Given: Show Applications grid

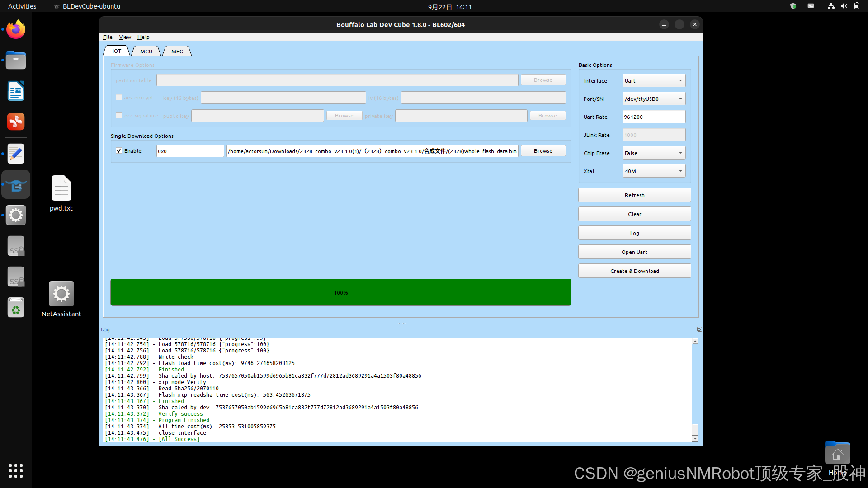Looking at the screenshot, I should [x=16, y=471].
